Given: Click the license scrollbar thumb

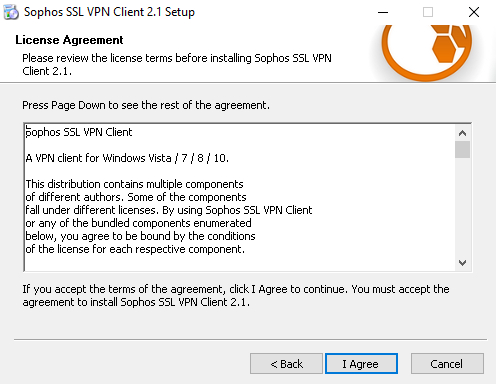Looking at the screenshot, I should (462, 149).
